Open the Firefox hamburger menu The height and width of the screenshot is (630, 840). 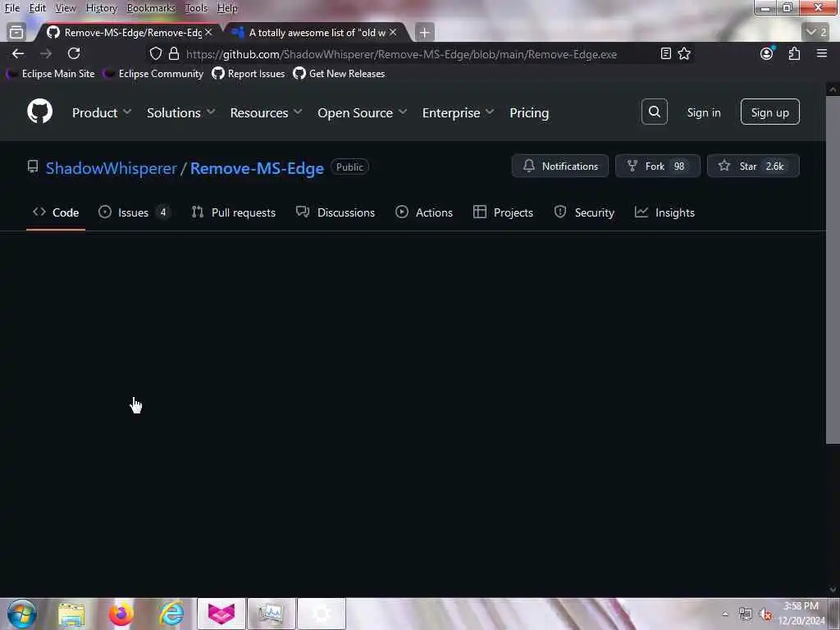tap(822, 53)
